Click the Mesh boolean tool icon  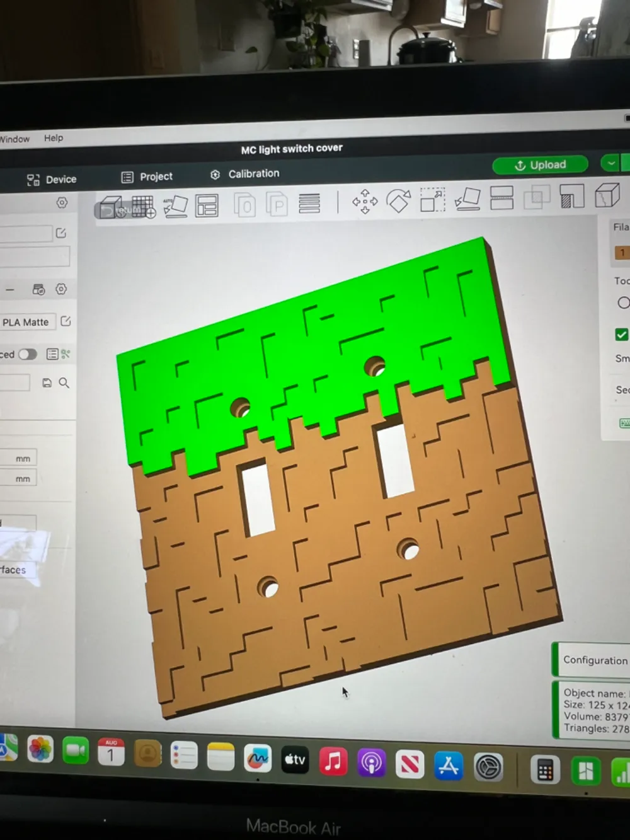tap(537, 197)
